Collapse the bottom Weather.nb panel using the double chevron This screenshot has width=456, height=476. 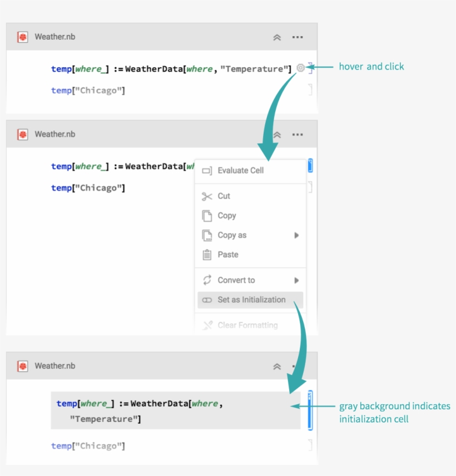point(277,366)
